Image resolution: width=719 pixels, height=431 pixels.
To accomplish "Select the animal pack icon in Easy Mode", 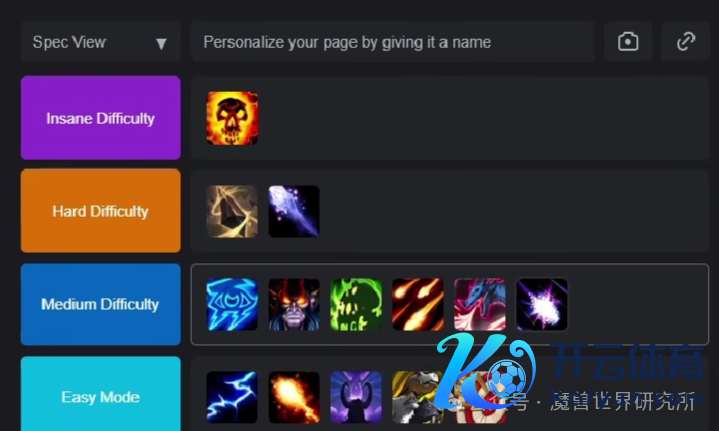I will 418,397.
